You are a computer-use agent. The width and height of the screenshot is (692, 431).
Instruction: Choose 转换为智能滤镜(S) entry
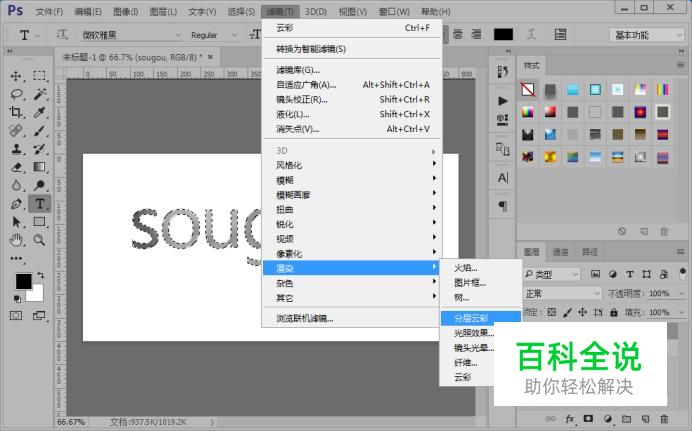(x=352, y=49)
